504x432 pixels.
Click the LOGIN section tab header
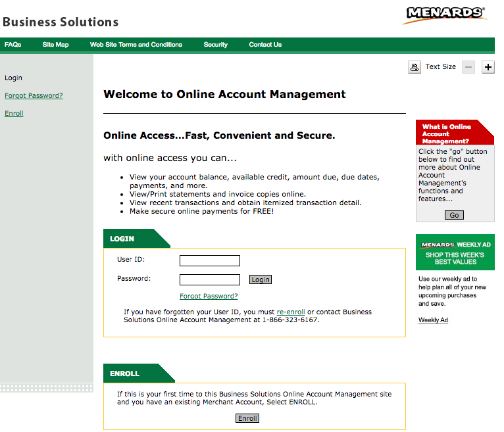(136, 238)
